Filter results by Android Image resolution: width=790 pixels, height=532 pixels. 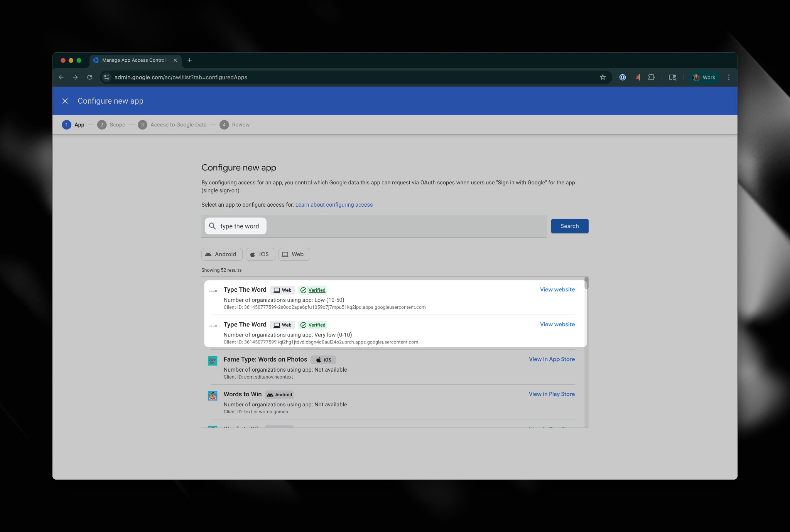point(222,254)
